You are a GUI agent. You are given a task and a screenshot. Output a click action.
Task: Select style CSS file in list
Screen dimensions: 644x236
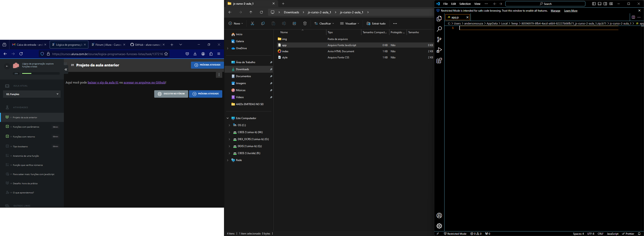(355, 57)
